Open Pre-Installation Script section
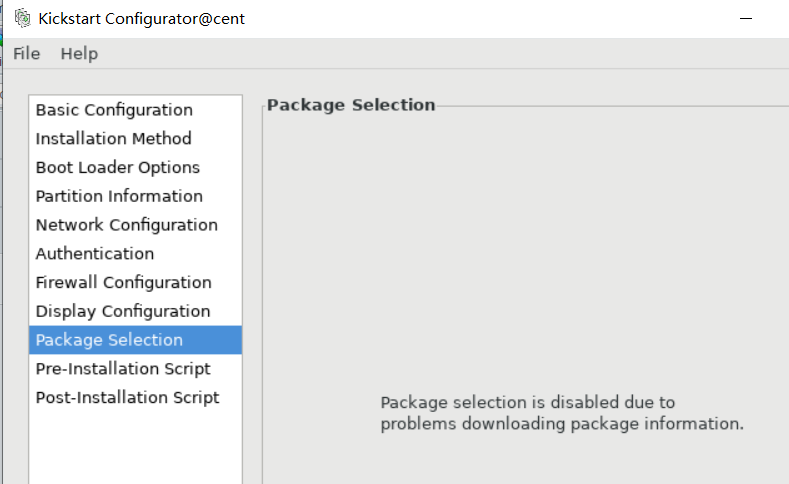This screenshot has width=789, height=484. (x=135, y=368)
